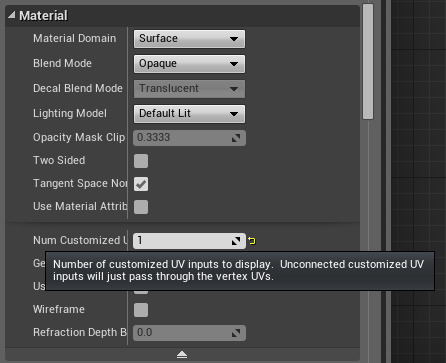
Task: Click the Blend Mode label
Action: click(x=62, y=63)
